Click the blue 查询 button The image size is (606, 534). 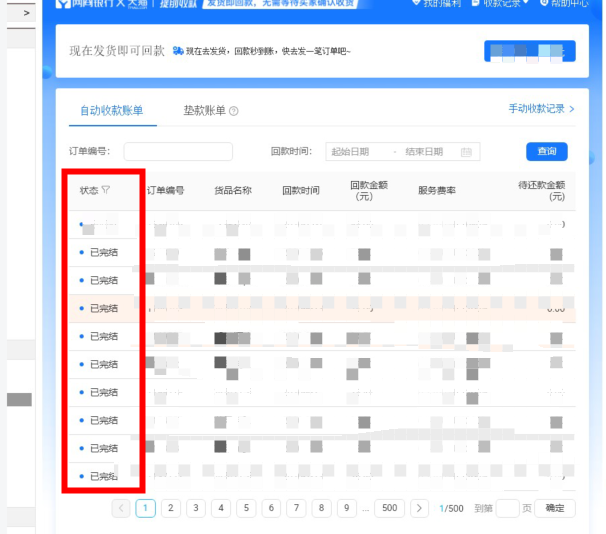tap(546, 152)
